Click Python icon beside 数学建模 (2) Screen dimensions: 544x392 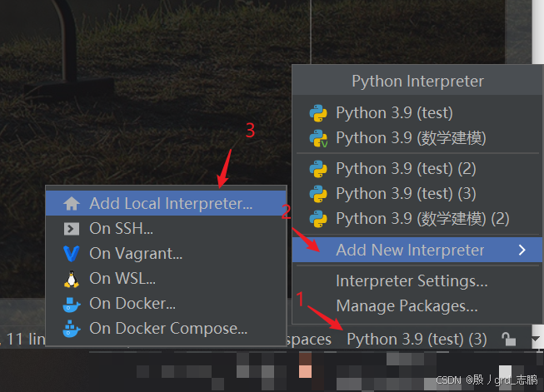(318, 219)
